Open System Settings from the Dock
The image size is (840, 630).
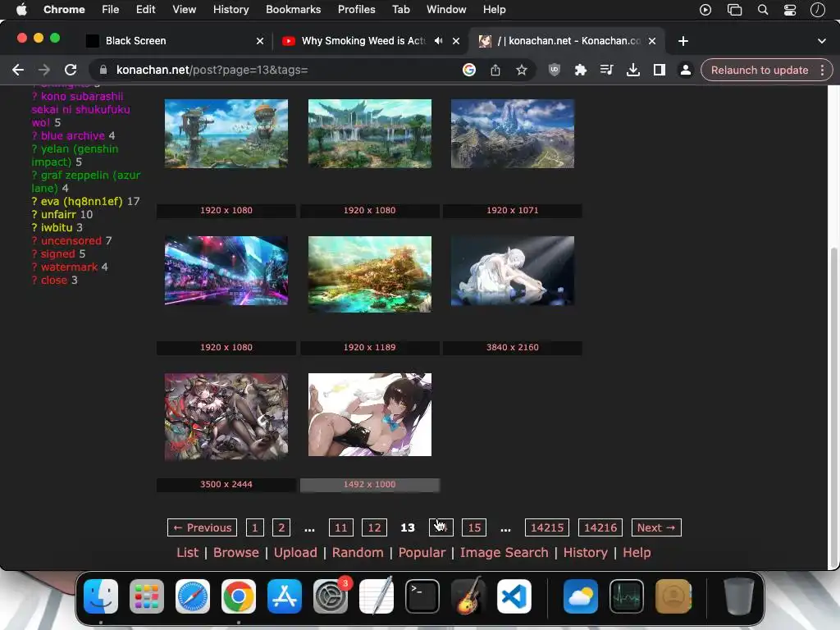(331, 596)
